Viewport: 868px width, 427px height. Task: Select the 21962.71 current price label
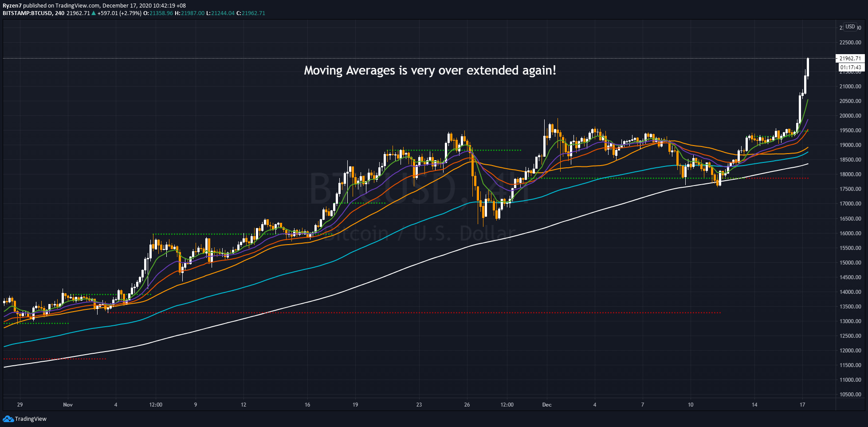click(x=850, y=58)
